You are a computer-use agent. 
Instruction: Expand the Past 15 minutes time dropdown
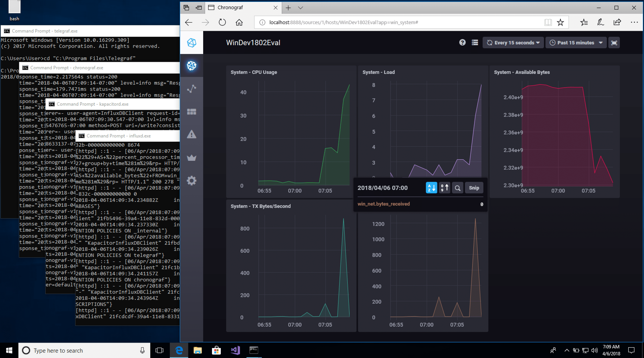[x=576, y=43]
